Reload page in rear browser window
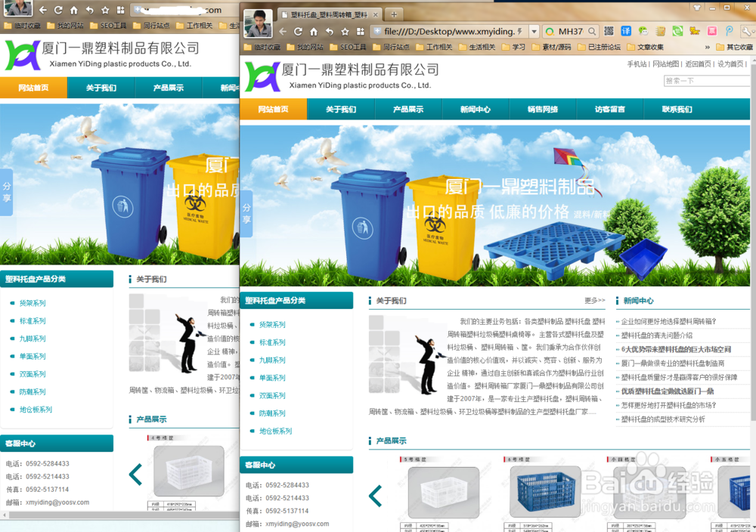The height and width of the screenshot is (532, 756). [x=58, y=10]
